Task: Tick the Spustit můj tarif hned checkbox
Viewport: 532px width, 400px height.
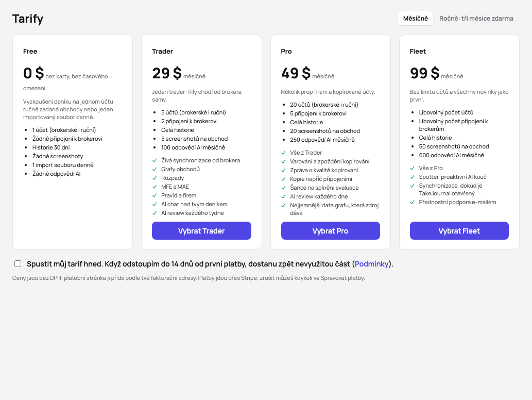Action: pyautogui.click(x=18, y=264)
